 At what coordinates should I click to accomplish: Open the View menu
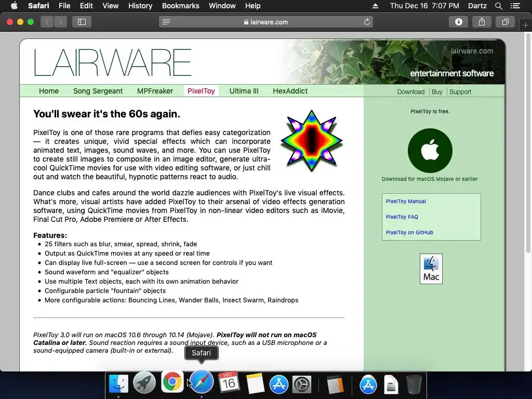(111, 6)
